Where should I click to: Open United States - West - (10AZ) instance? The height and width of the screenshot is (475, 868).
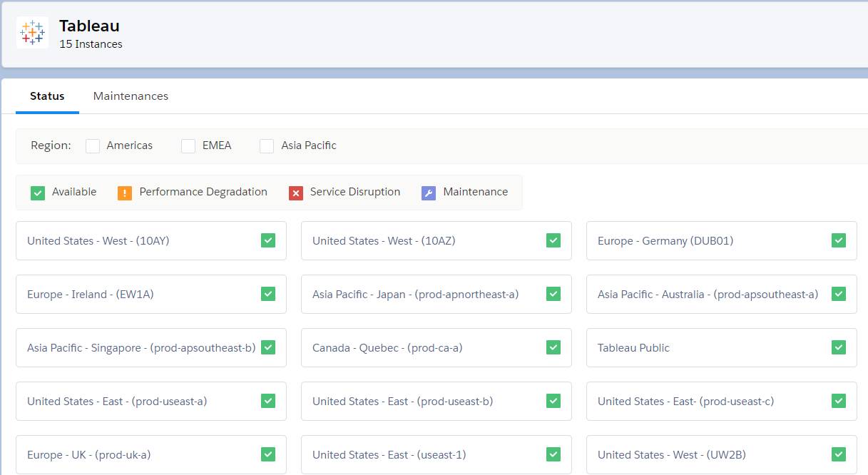(436, 240)
